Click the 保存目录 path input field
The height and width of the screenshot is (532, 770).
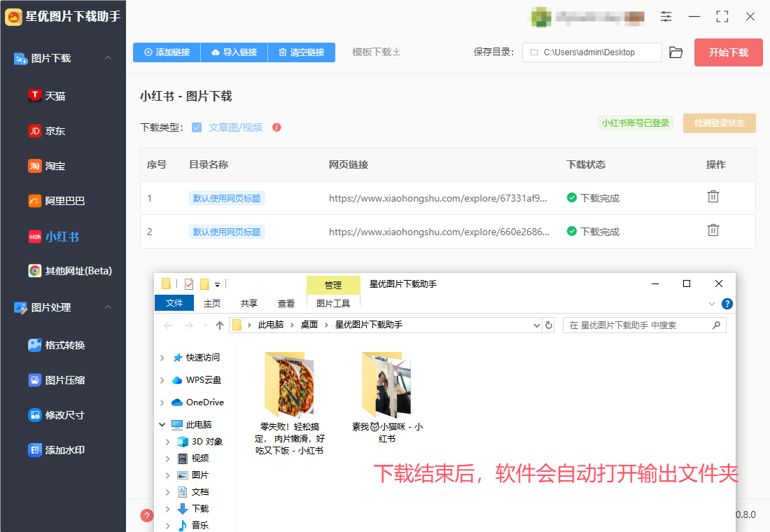(x=591, y=52)
